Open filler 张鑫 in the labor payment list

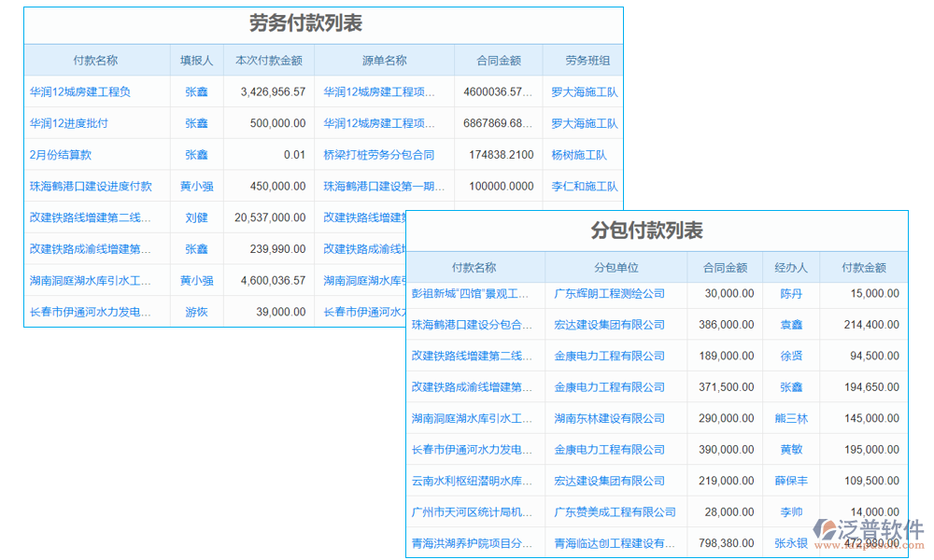[197, 91]
